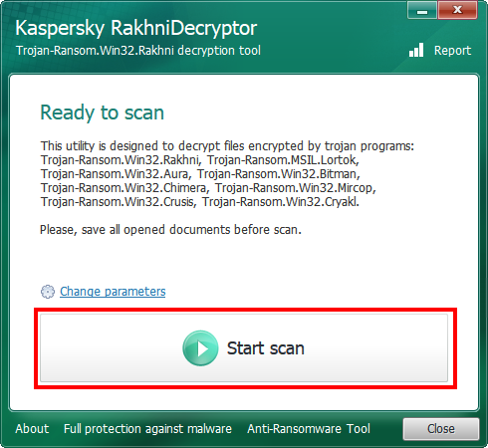Image resolution: width=488 pixels, height=448 pixels.
Task: Click the bar chart Report icon
Action: click(x=416, y=50)
